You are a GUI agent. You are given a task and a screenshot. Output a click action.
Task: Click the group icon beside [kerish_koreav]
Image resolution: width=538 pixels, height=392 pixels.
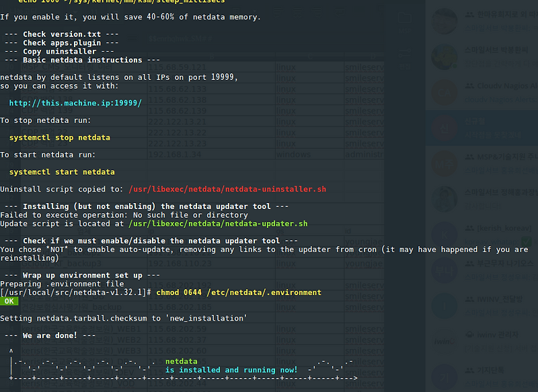tap(469, 228)
